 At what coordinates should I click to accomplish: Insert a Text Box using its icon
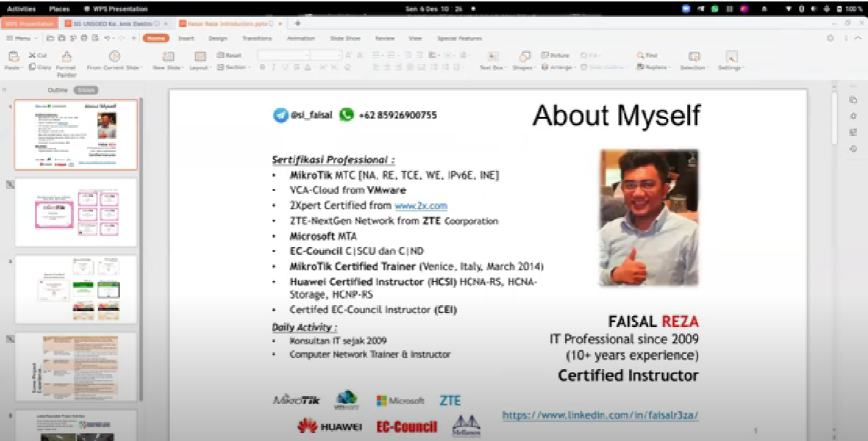click(492, 57)
